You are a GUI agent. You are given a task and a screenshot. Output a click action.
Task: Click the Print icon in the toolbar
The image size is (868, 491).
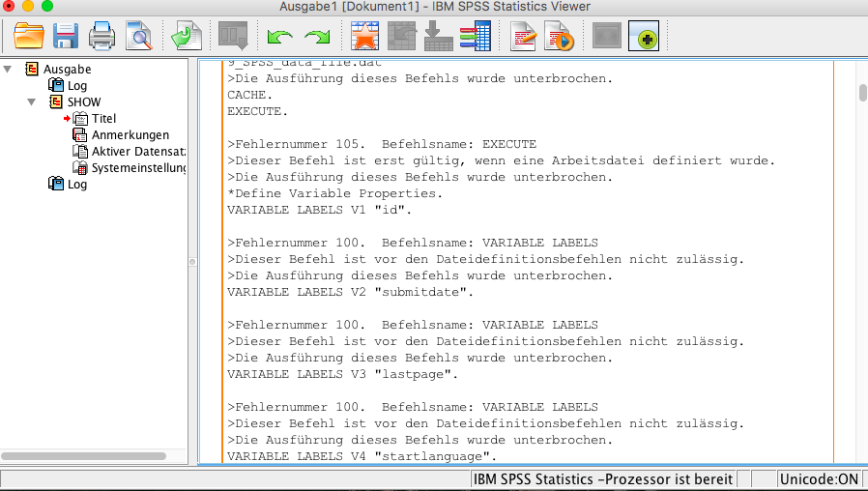click(101, 37)
